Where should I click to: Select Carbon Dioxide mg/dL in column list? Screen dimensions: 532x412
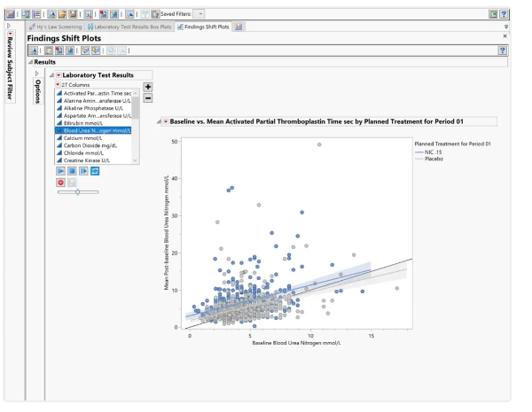pos(94,145)
